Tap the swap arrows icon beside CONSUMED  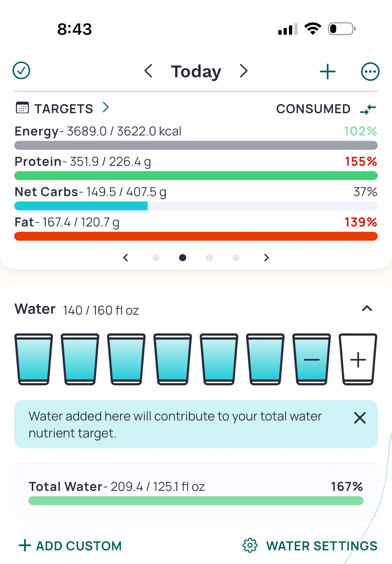coord(368,109)
